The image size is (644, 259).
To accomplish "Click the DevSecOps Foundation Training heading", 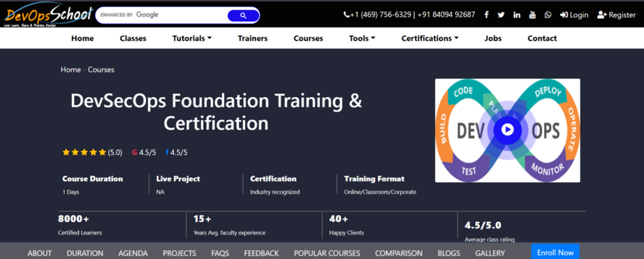I will 216,112.
